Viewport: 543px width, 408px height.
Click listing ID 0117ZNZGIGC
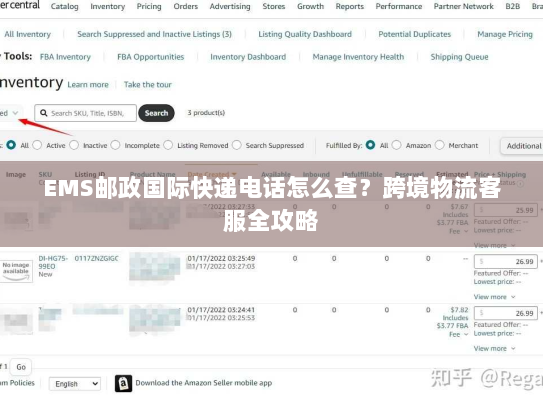(97, 258)
